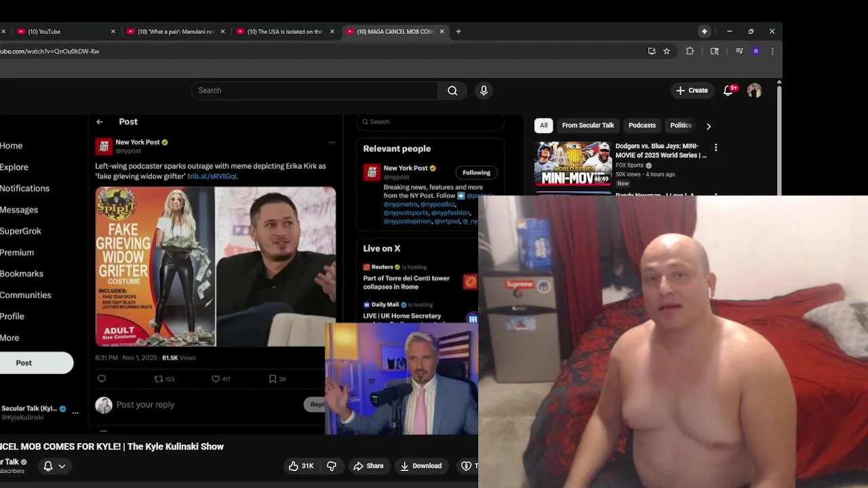Open the browser extensions puzzle icon
Viewport: 868px width, 488px height.
tap(690, 51)
